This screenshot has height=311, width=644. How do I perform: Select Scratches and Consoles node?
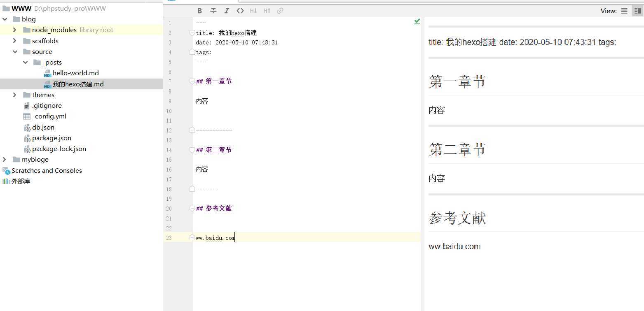click(47, 170)
